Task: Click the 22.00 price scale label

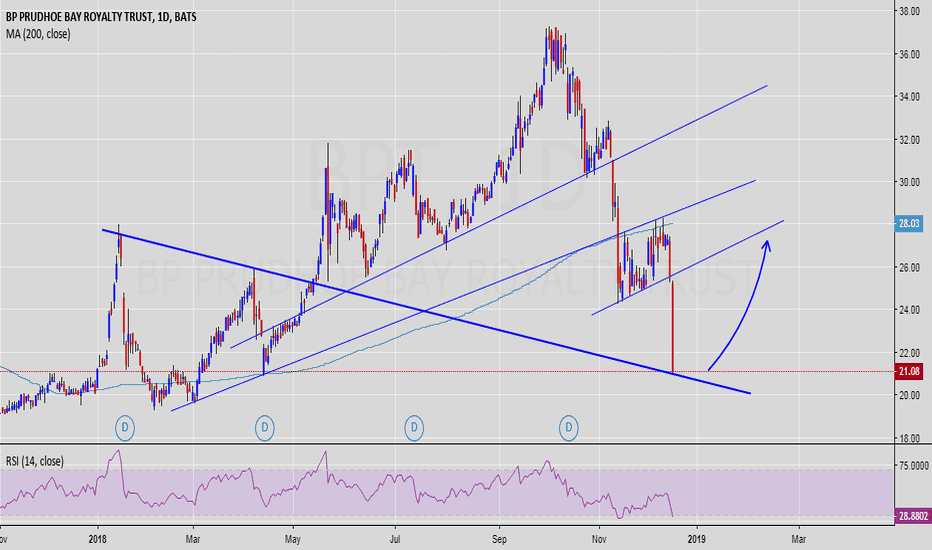Action: pyautogui.click(x=909, y=353)
